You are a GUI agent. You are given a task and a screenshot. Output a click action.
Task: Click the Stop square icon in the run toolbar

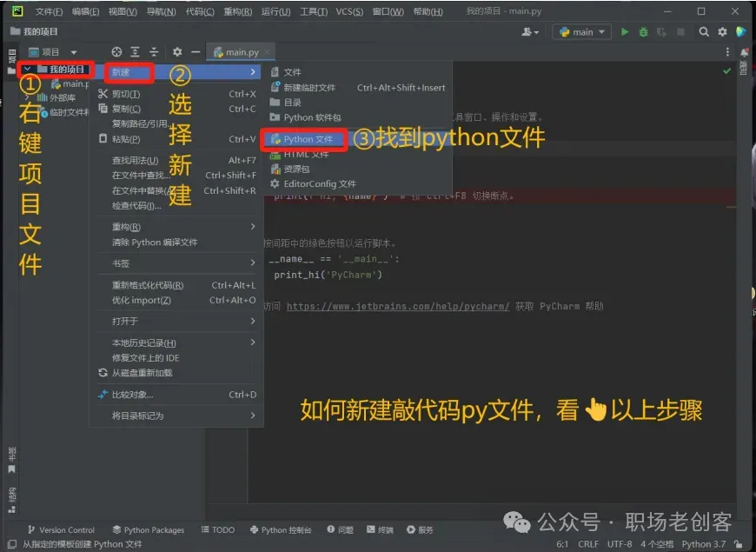[x=680, y=32]
